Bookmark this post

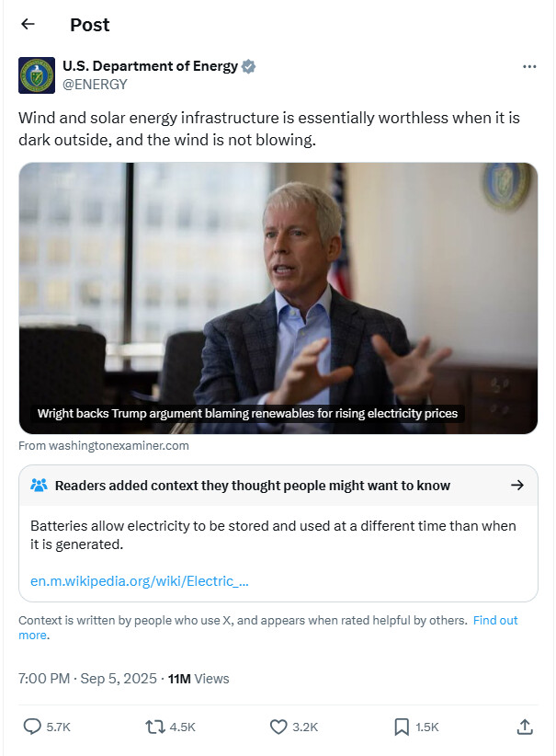pos(402,727)
